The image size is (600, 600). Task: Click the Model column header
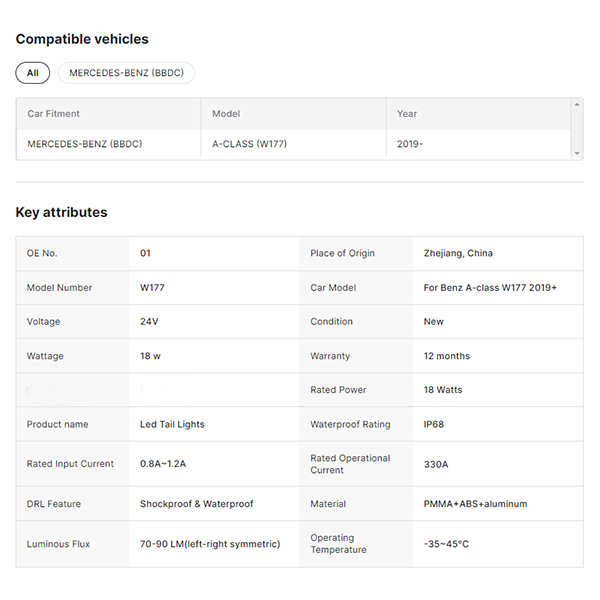(x=226, y=114)
